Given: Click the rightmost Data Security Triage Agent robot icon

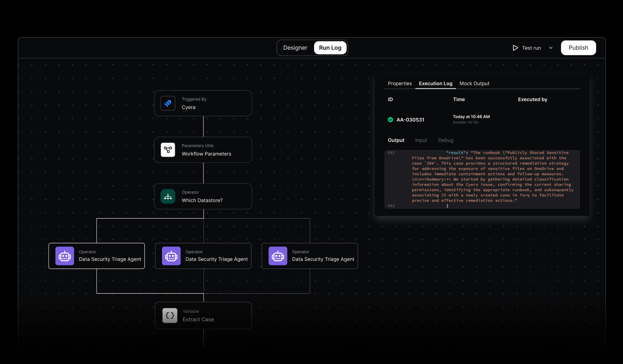Looking at the screenshot, I should tap(278, 256).
